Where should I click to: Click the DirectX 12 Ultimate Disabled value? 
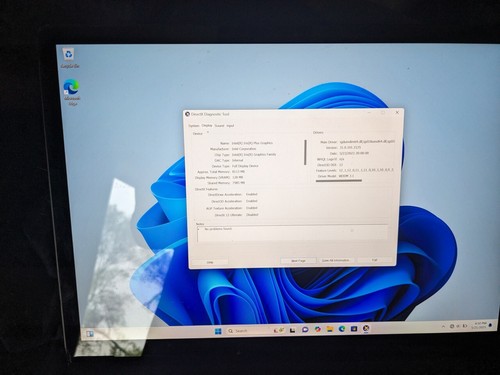click(252, 215)
